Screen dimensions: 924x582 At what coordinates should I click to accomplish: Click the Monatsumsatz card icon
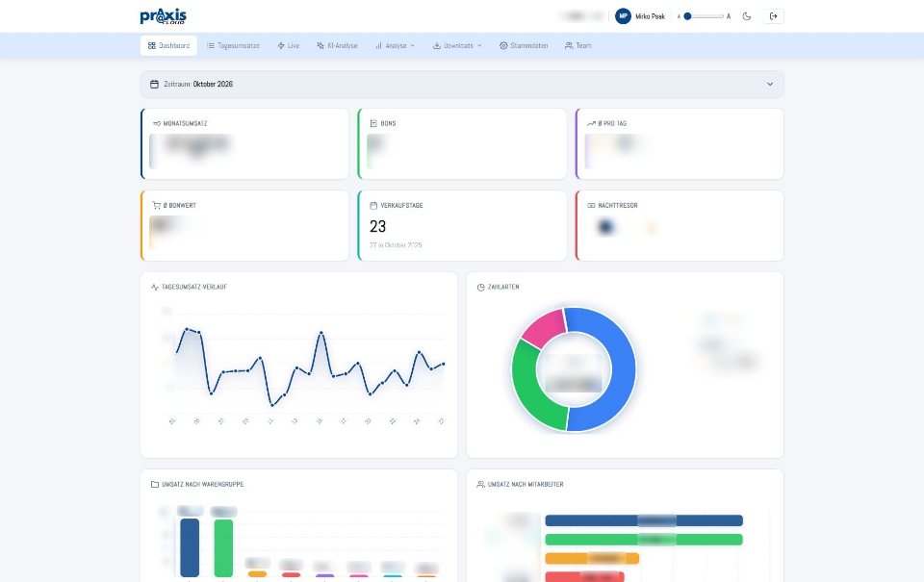(157, 123)
